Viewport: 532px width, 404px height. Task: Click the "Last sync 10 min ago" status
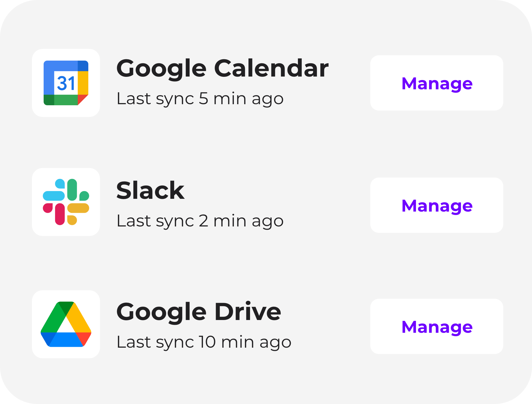(x=204, y=342)
